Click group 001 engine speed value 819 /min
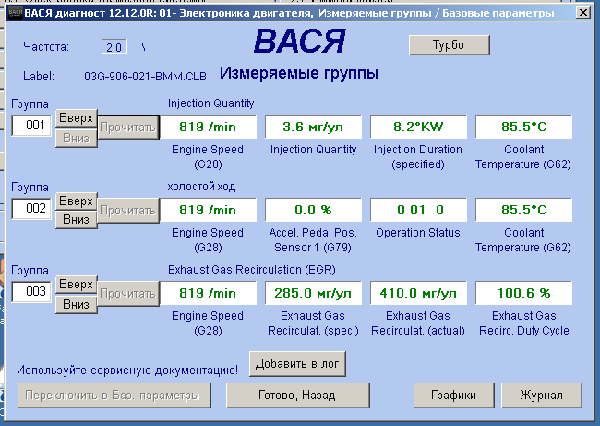Viewport: 600px width, 426px height. coord(208,127)
